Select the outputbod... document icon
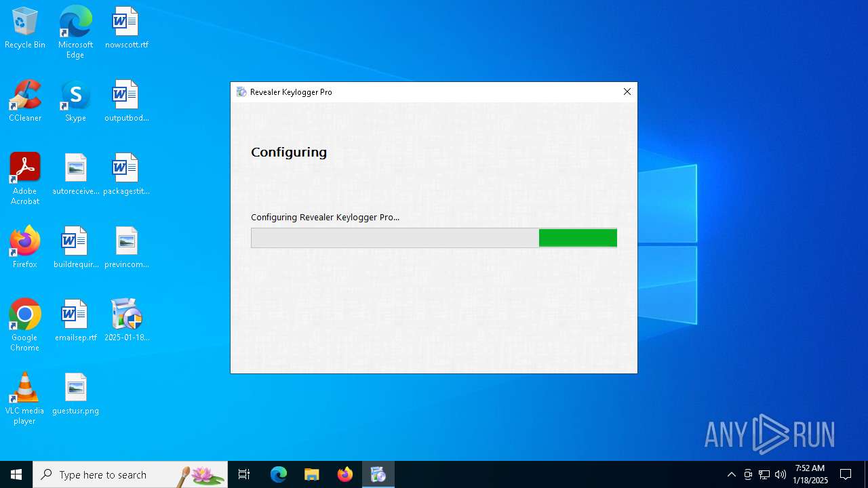Screen dimensions: 868x488 [x=126, y=102]
